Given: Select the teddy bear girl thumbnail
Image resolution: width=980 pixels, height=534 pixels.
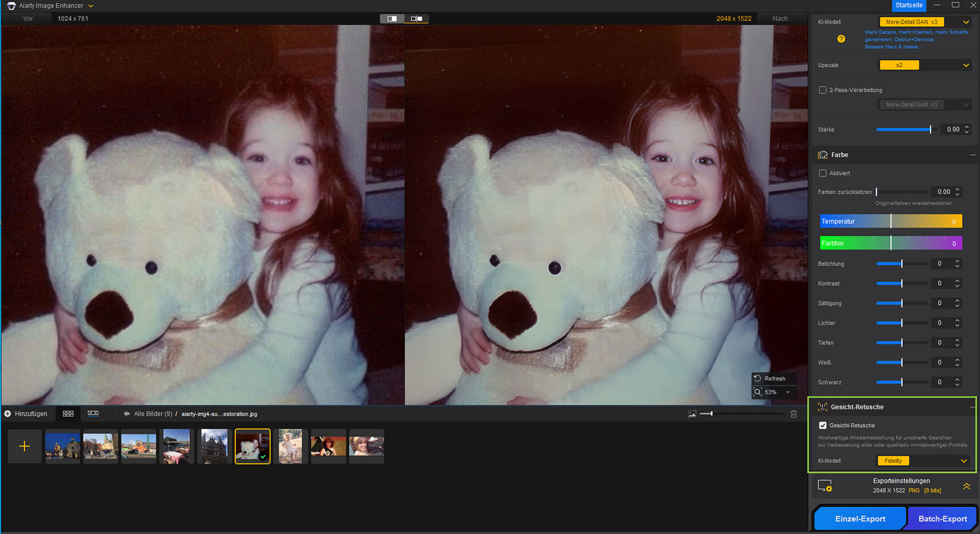Looking at the screenshot, I should click(x=253, y=446).
